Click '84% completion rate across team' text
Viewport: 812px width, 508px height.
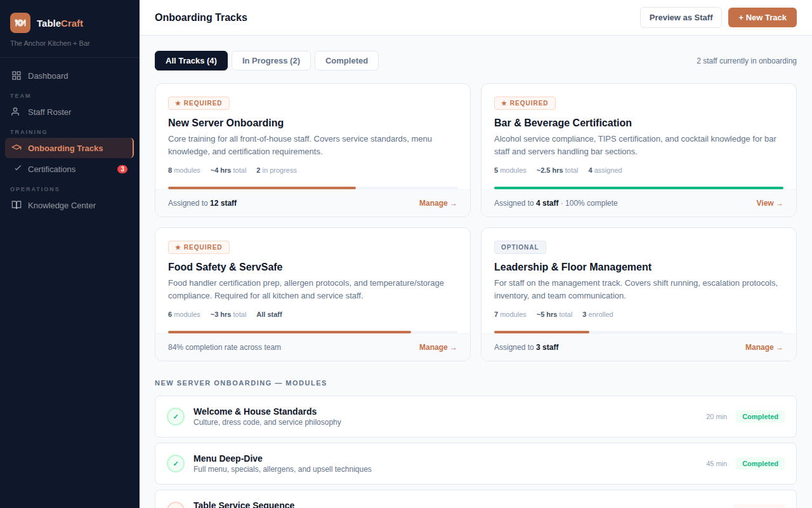(225, 347)
